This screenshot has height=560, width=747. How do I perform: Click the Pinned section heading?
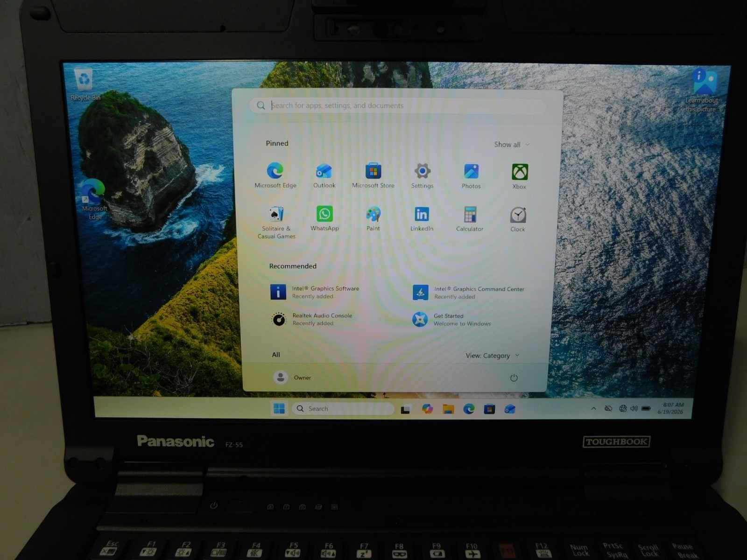click(x=277, y=143)
